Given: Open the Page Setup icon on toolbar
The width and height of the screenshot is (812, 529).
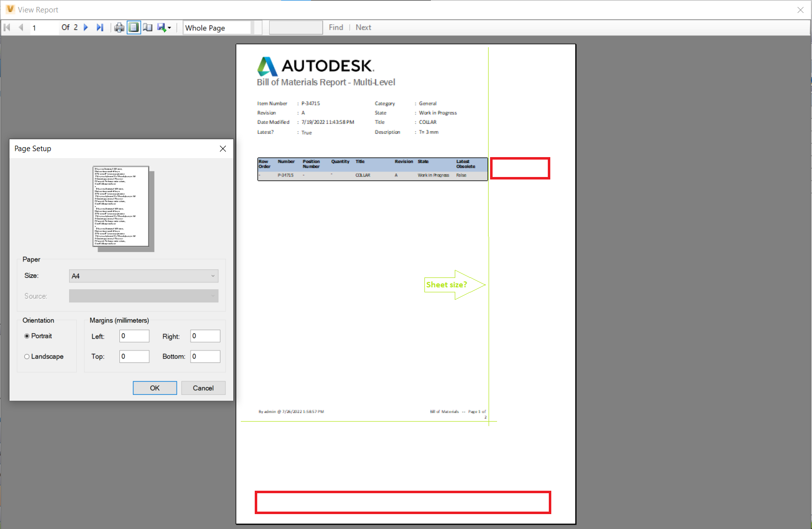Looking at the screenshot, I should point(148,27).
